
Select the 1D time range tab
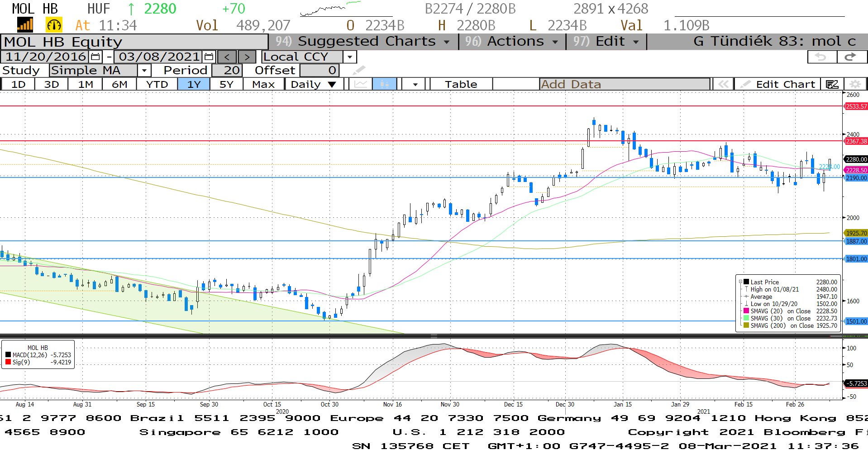[18, 84]
